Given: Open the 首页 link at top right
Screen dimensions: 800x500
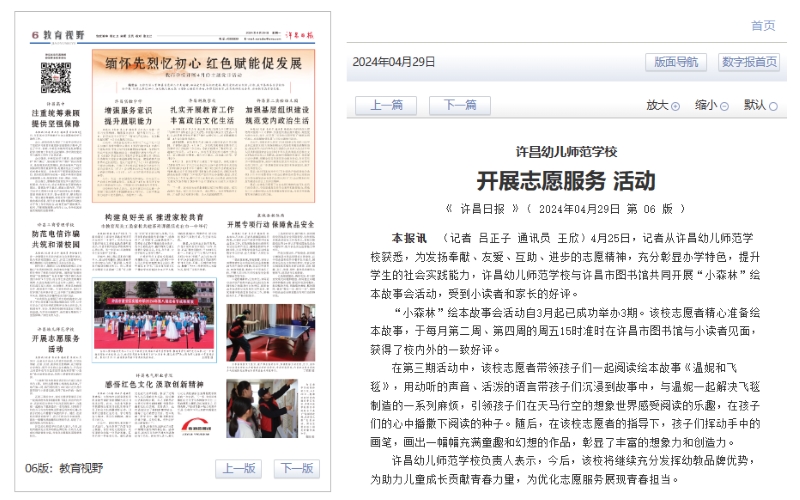Looking at the screenshot, I should [763, 25].
